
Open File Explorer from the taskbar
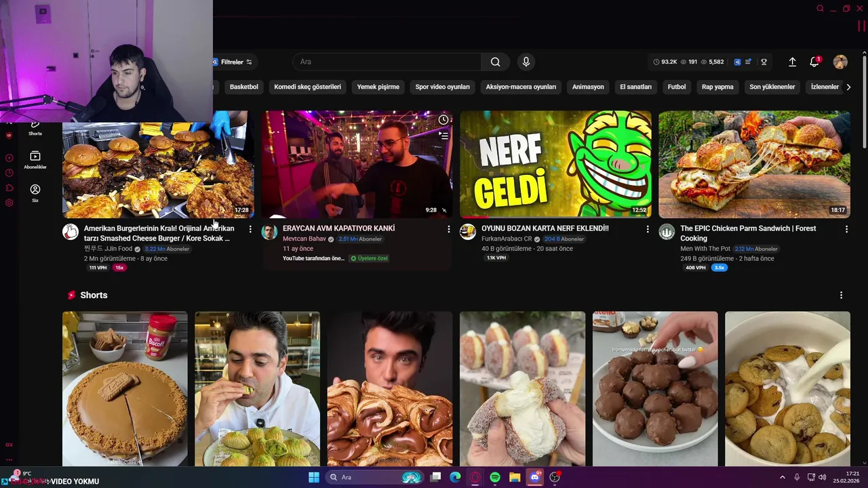pyautogui.click(x=515, y=477)
